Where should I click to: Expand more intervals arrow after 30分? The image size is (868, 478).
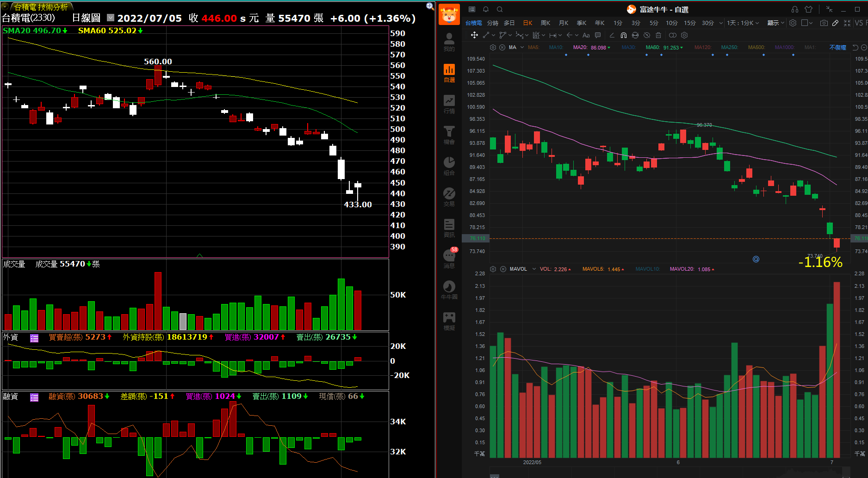[721, 23]
